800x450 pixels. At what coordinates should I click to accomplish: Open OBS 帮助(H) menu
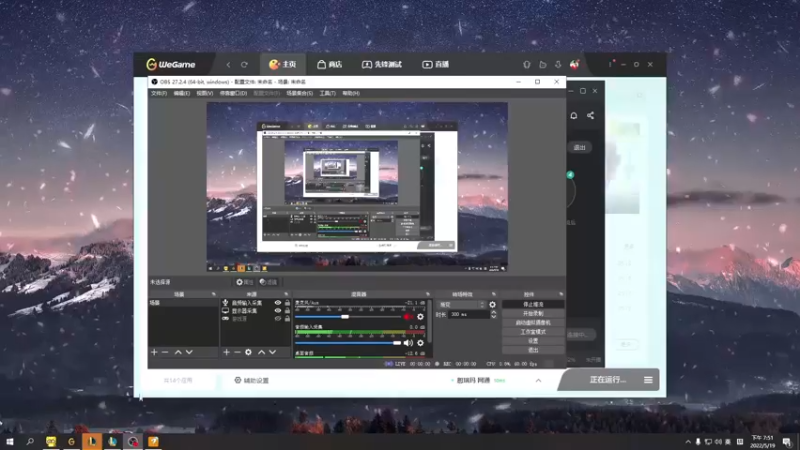(x=351, y=93)
